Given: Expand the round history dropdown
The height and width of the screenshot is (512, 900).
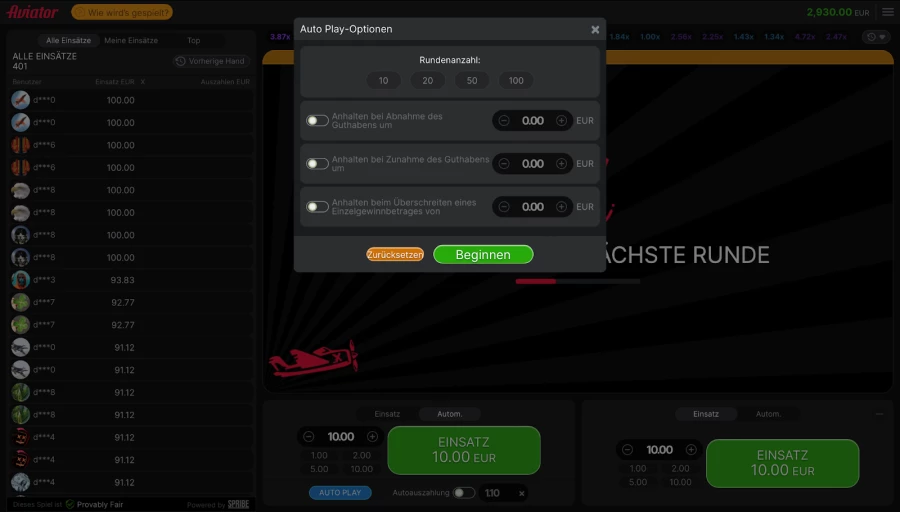Looking at the screenshot, I should coord(877,37).
